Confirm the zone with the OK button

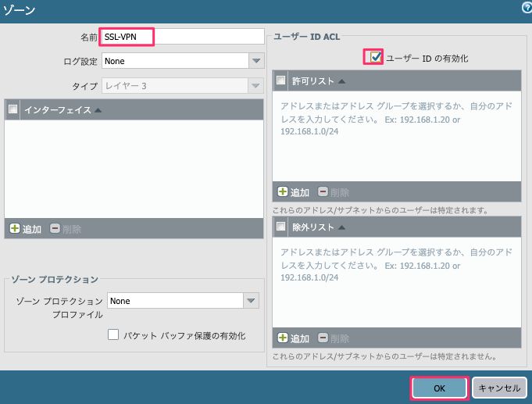click(x=439, y=388)
